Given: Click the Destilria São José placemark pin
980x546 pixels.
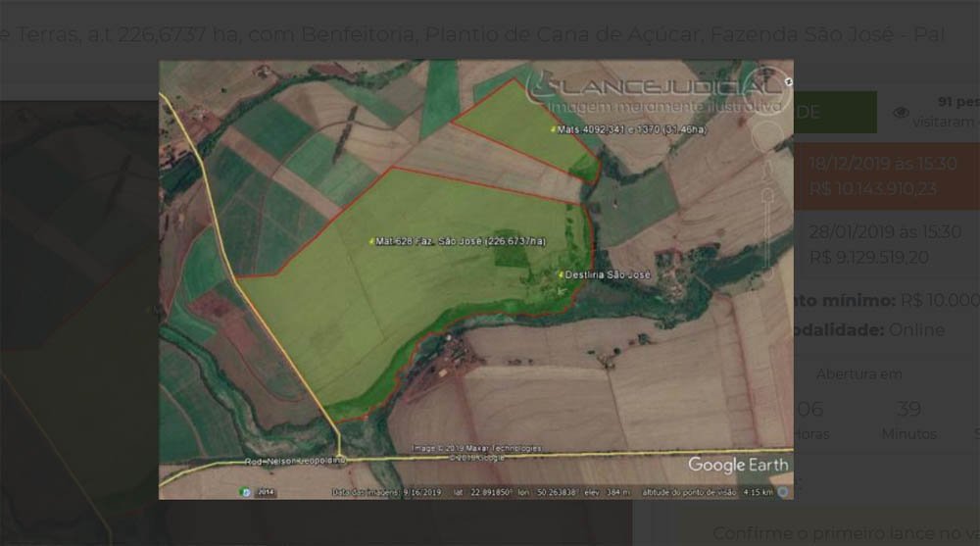Looking at the screenshot, I should [561, 274].
